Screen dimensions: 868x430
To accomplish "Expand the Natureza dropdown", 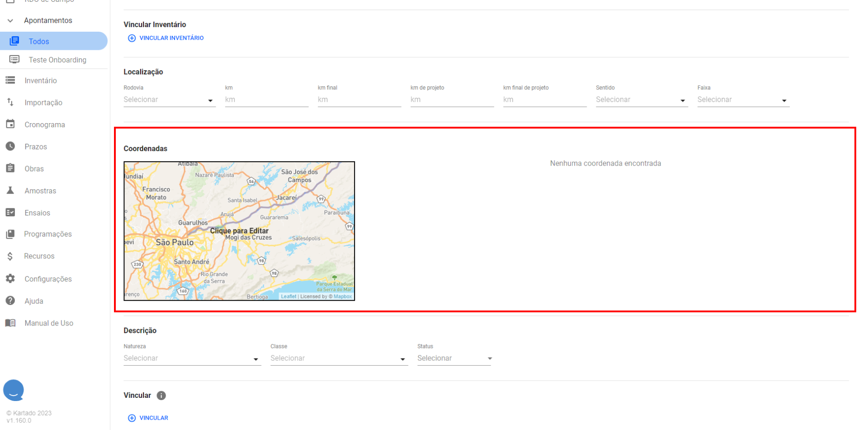I will point(192,358).
